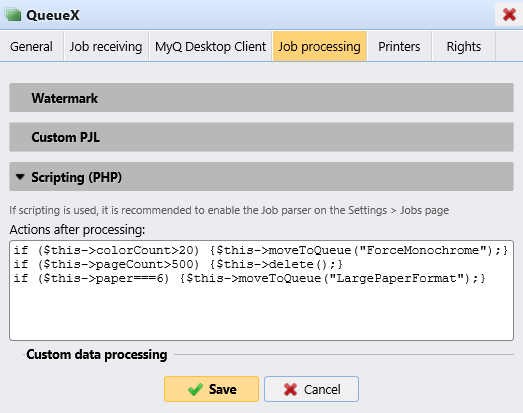Click the Job parser recommendation note
Image resolution: width=523 pixels, height=413 pixels.
pos(229,210)
